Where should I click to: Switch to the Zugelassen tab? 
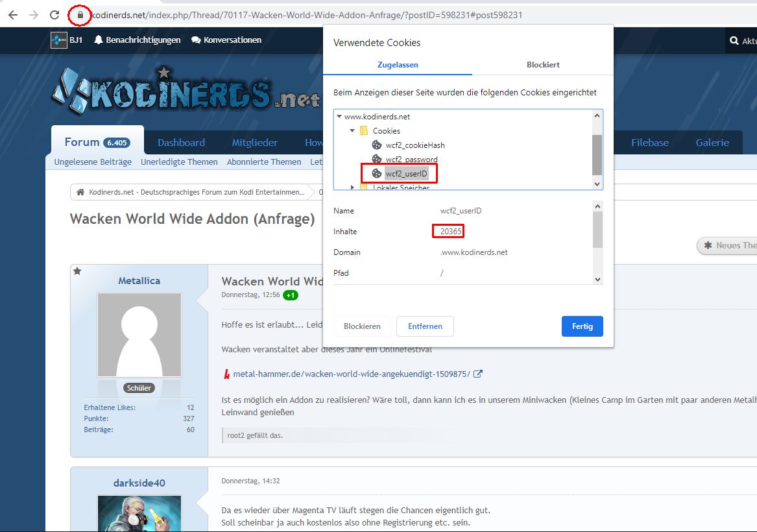pyautogui.click(x=398, y=65)
